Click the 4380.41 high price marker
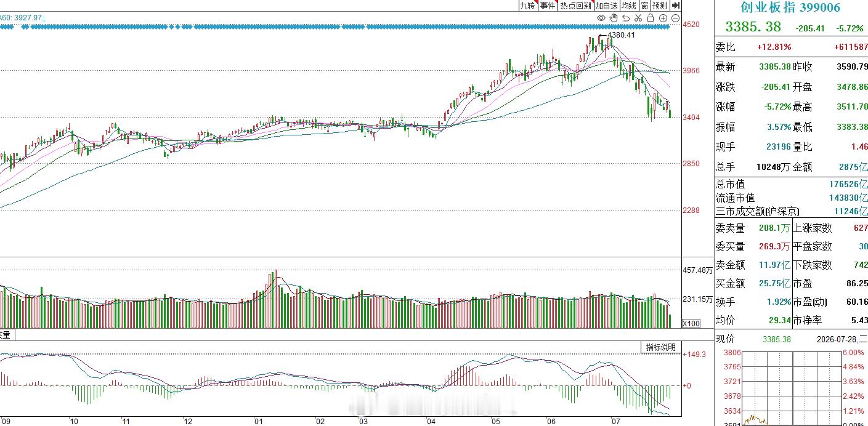 621,35
